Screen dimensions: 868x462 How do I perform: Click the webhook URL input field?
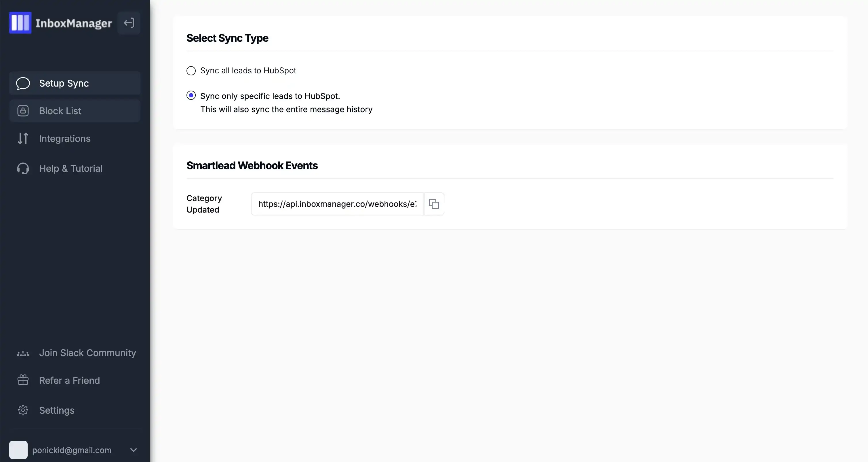pos(337,204)
